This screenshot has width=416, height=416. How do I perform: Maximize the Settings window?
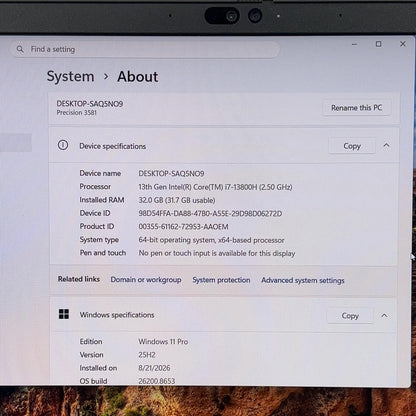[379, 44]
